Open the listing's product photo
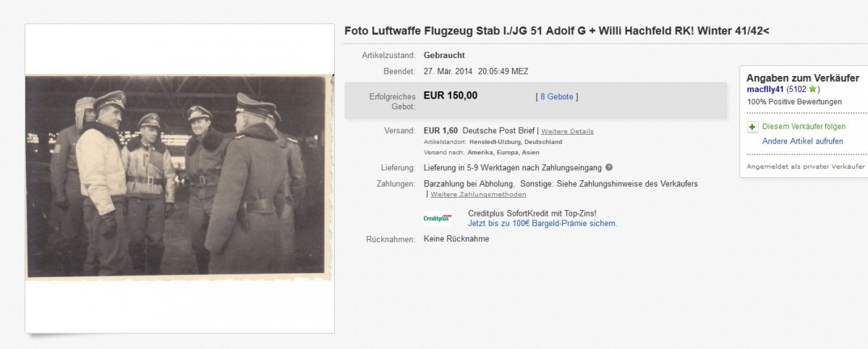The image size is (868, 349). [x=179, y=177]
